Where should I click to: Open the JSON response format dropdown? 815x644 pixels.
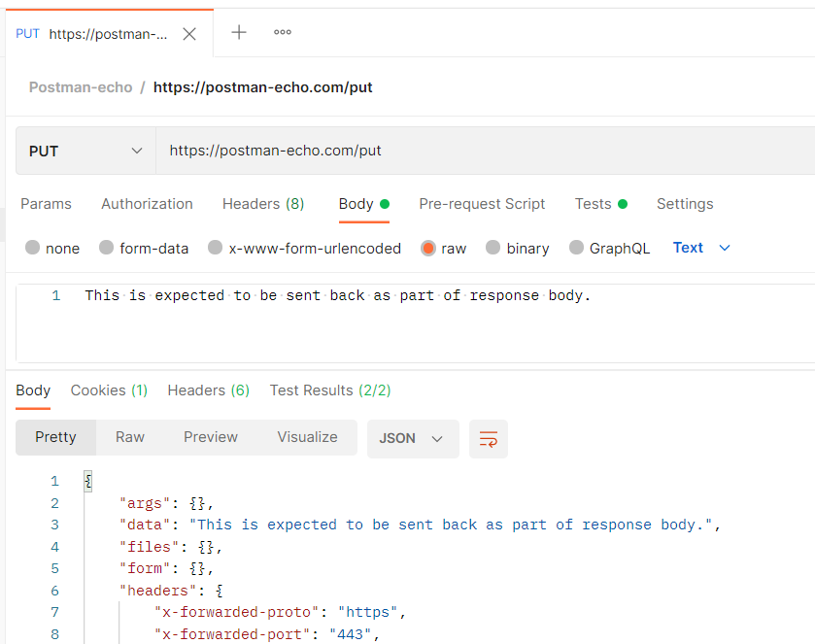(x=413, y=439)
